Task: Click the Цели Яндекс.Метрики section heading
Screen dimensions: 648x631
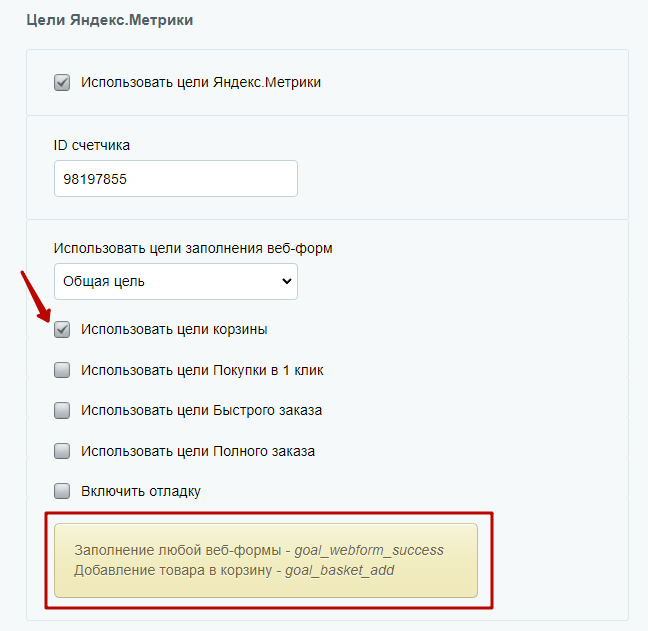Action: point(110,20)
